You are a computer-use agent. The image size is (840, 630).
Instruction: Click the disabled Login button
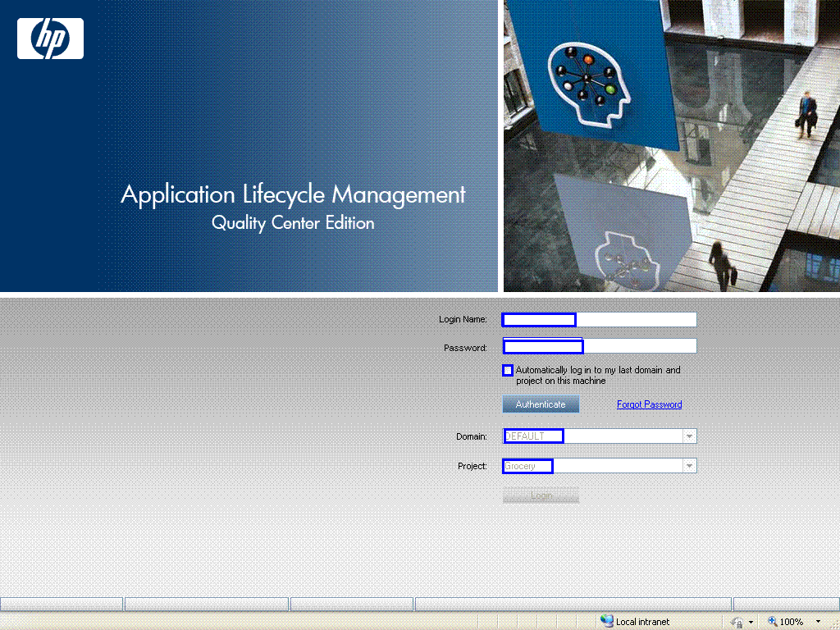[x=541, y=495]
